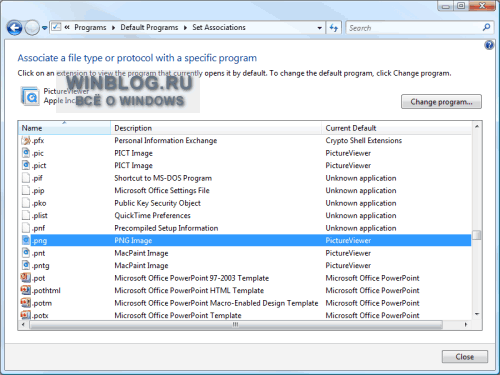Select the .pothtml extension name
The image size is (500, 375).
[46, 291]
